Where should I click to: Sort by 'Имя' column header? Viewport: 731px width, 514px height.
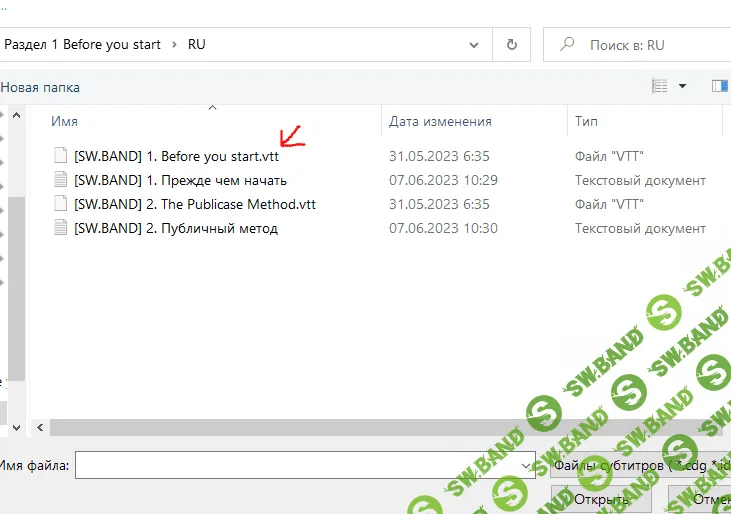coord(65,121)
